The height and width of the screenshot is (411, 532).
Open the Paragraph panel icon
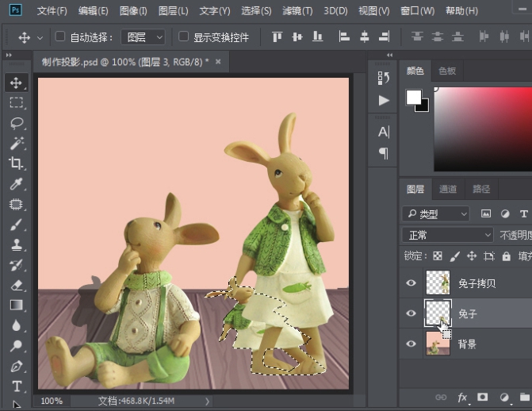pyautogui.click(x=384, y=153)
